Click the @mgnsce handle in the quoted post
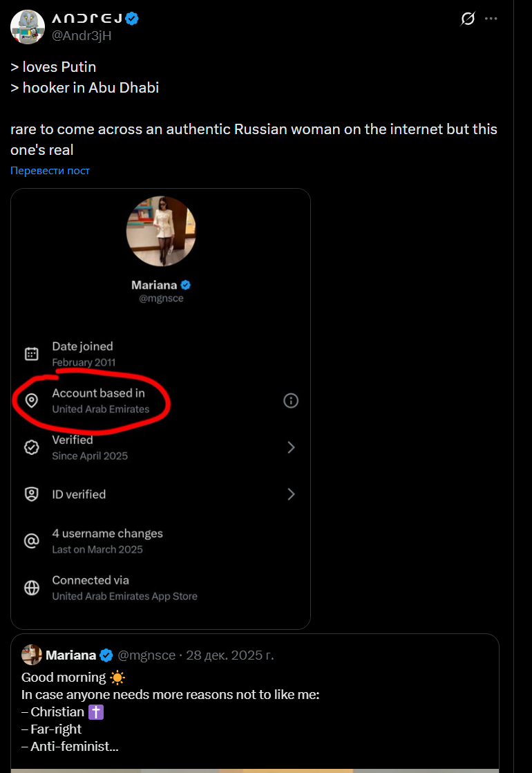The height and width of the screenshot is (773, 532). coord(146,655)
